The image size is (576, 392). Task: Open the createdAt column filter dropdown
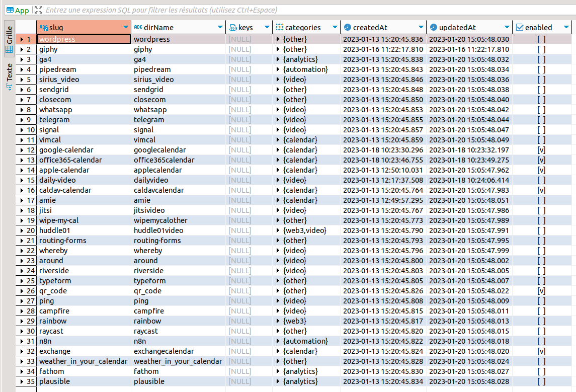point(421,27)
